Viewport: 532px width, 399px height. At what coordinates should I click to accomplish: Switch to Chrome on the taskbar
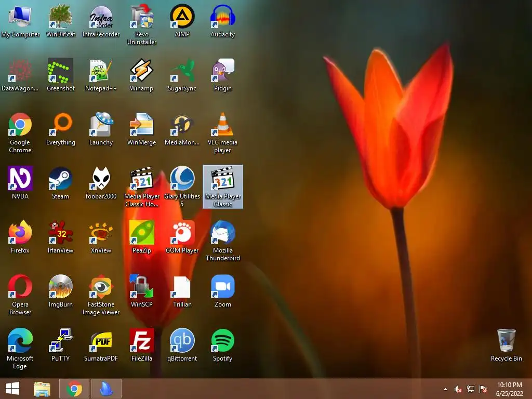point(74,389)
